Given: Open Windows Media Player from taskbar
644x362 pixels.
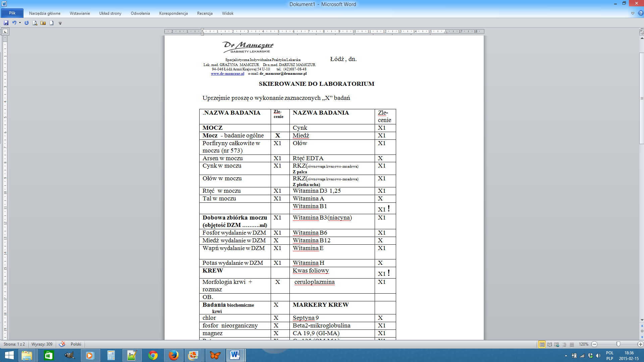Looking at the screenshot, I should point(90,355).
